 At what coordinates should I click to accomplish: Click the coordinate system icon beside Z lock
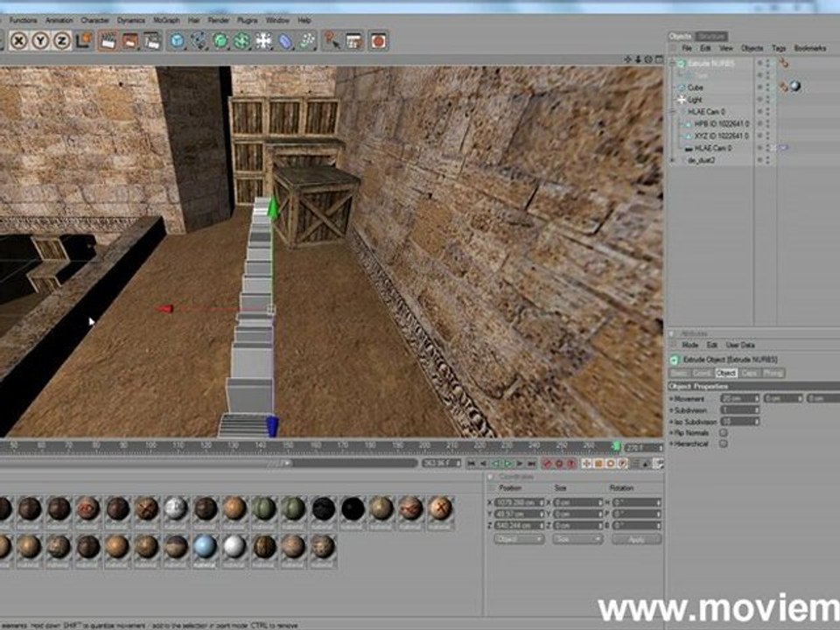pos(84,41)
